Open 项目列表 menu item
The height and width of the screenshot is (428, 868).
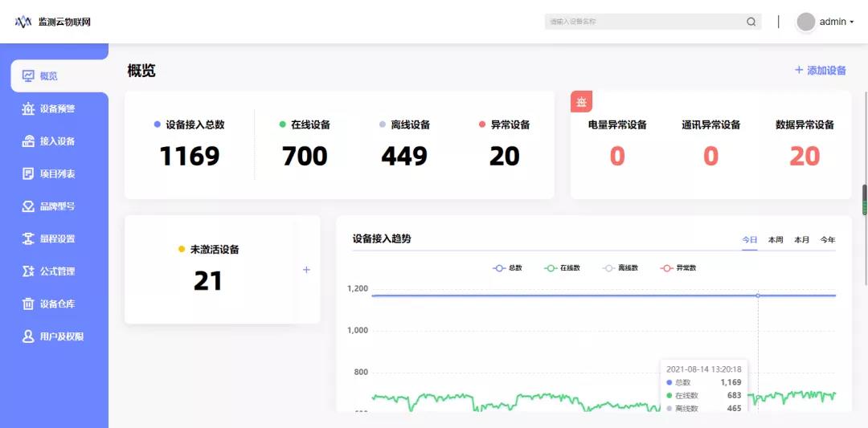[x=55, y=173]
